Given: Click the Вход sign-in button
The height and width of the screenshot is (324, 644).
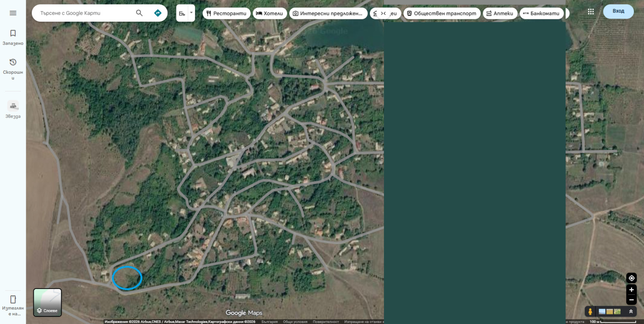Looking at the screenshot, I should pyautogui.click(x=618, y=11).
